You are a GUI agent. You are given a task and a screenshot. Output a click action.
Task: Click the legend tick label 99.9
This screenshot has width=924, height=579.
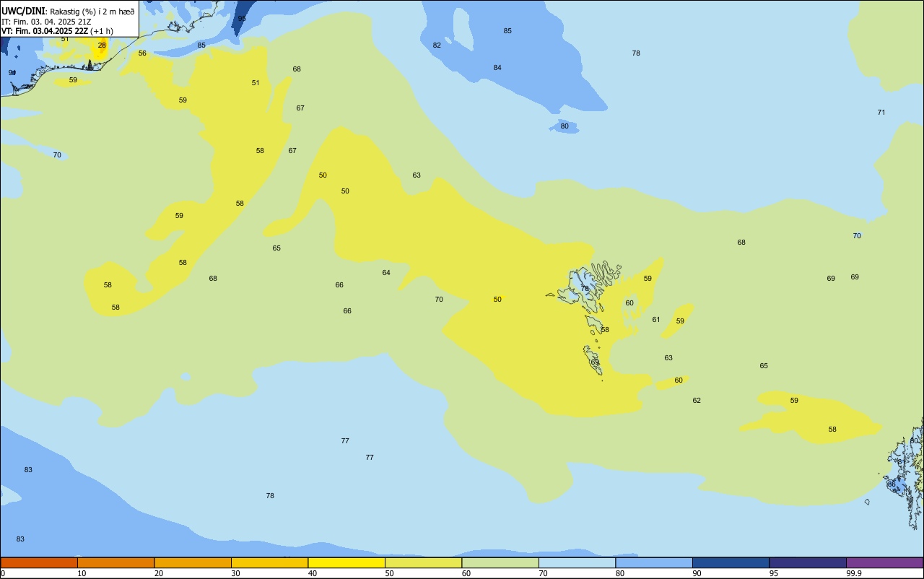coord(853,573)
